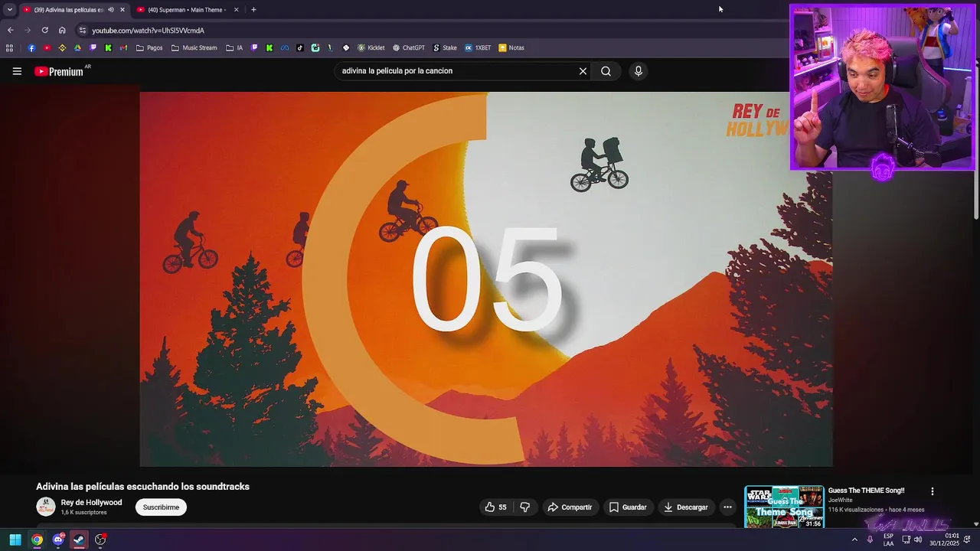Close the Superman Main Theme tab
The height and width of the screenshot is (551, 980).
click(236, 10)
